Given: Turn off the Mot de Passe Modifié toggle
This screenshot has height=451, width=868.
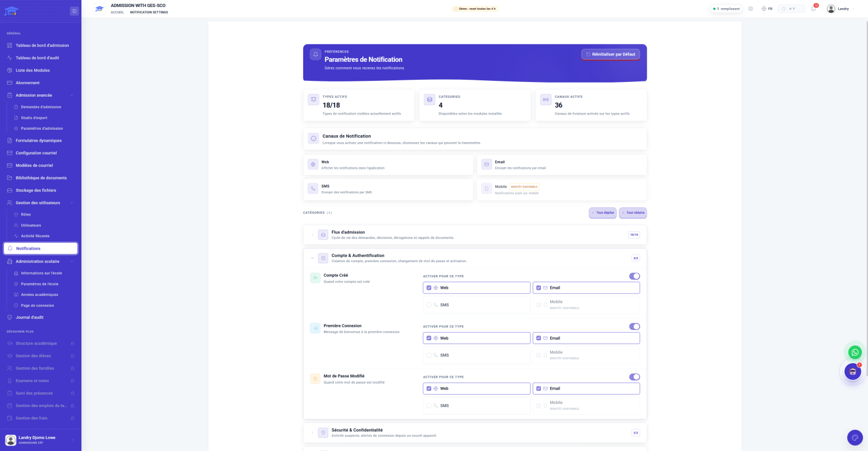Looking at the screenshot, I should (634, 377).
